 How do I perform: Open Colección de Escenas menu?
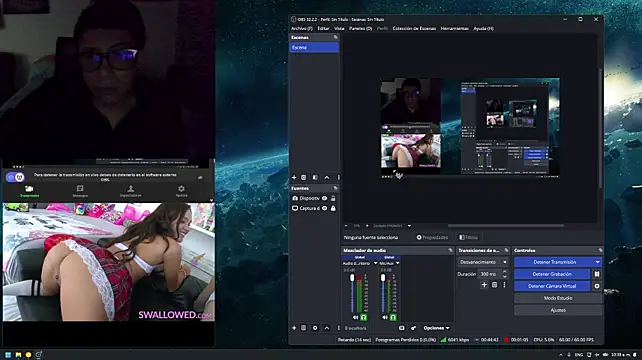coord(414,29)
